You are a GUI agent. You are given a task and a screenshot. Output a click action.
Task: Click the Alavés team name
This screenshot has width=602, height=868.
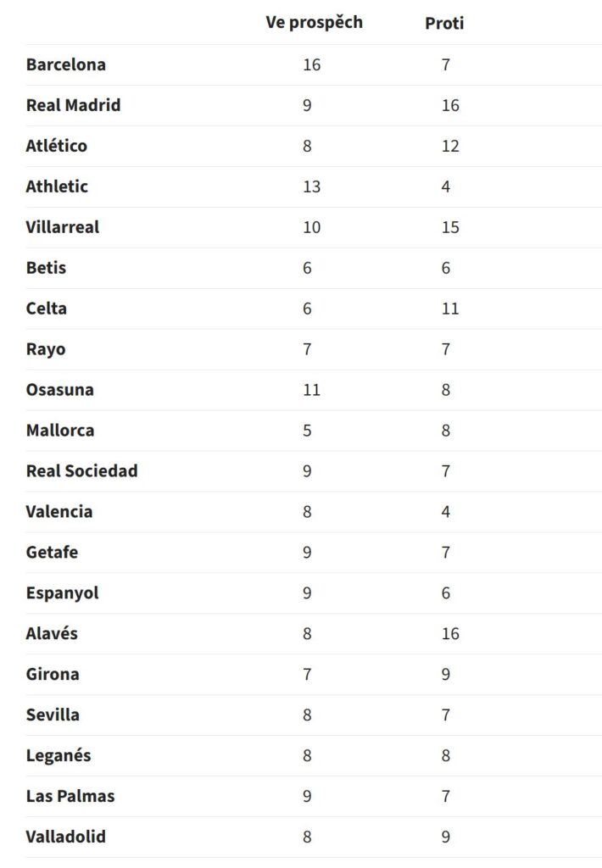click(52, 633)
